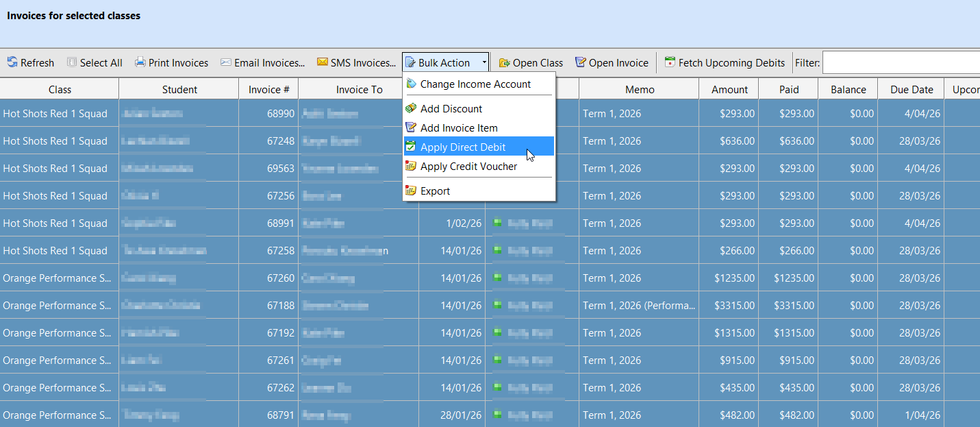The width and height of the screenshot is (980, 427).
Task: Pick Apply Credit Voucher menu item
Action: [468, 167]
